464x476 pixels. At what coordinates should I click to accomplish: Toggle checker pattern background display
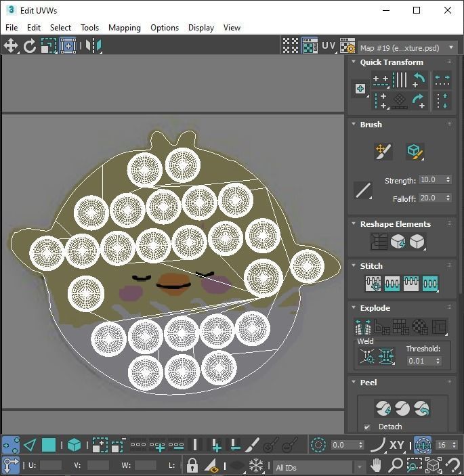pos(291,46)
